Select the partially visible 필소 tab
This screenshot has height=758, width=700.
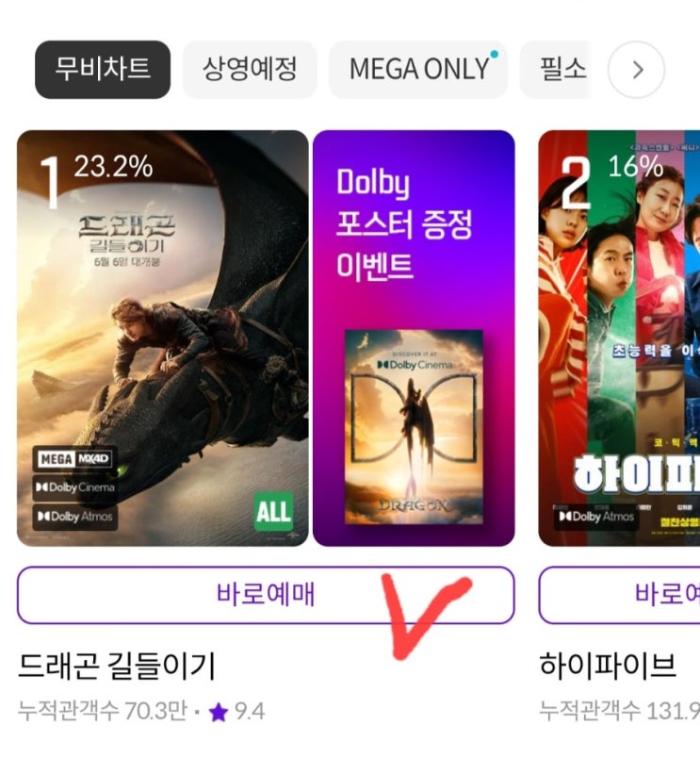tap(556, 70)
